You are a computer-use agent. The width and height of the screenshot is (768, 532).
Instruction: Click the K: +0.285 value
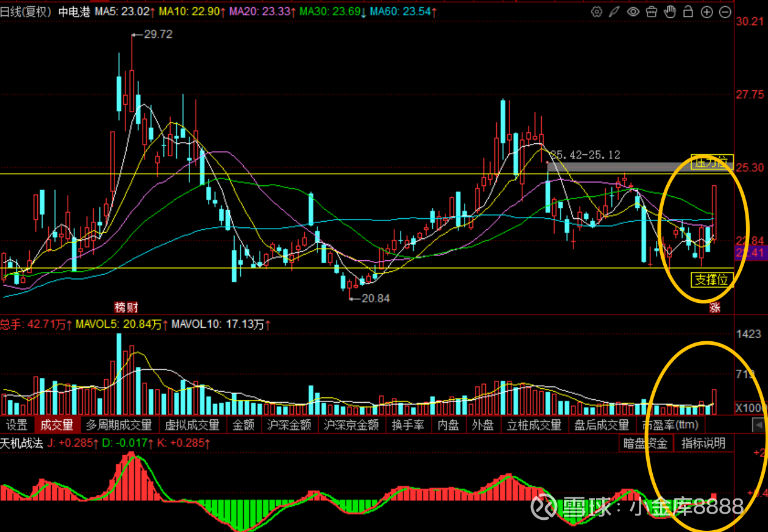click(183, 443)
